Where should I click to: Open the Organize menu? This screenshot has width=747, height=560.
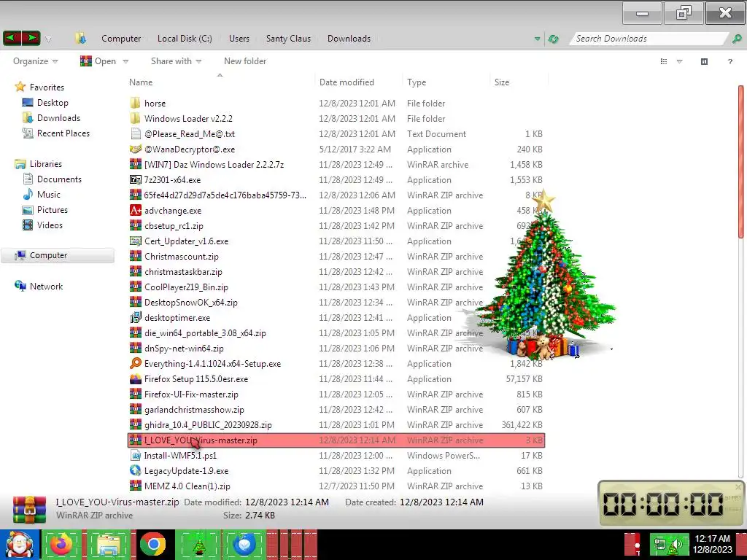35,61
